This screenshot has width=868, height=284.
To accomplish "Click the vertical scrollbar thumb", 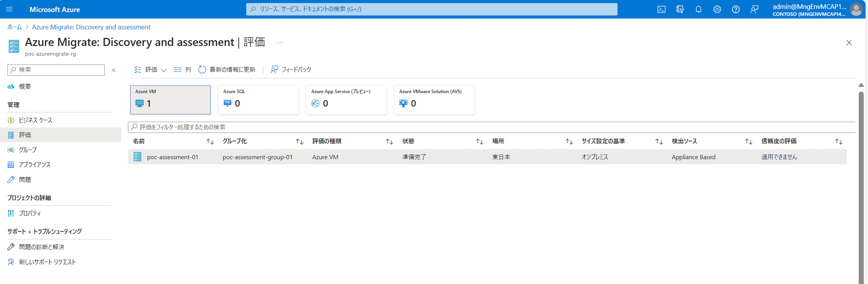I will tap(861, 187).
